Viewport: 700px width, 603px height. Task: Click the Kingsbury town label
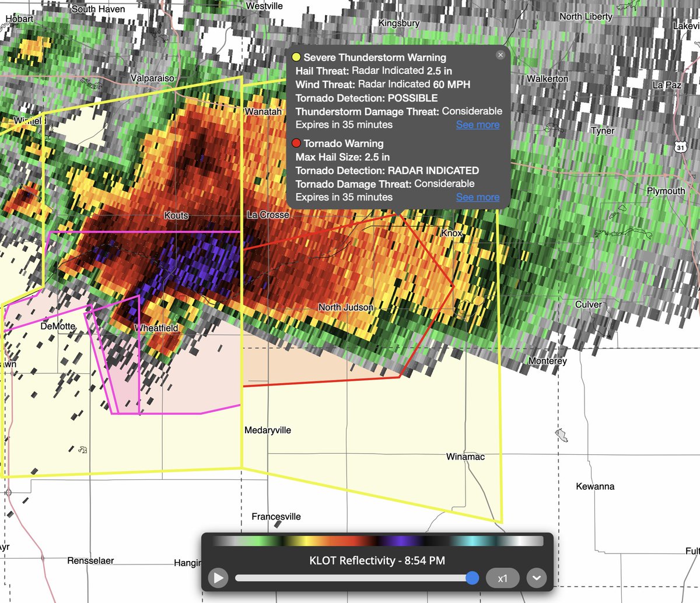coord(399,23)
